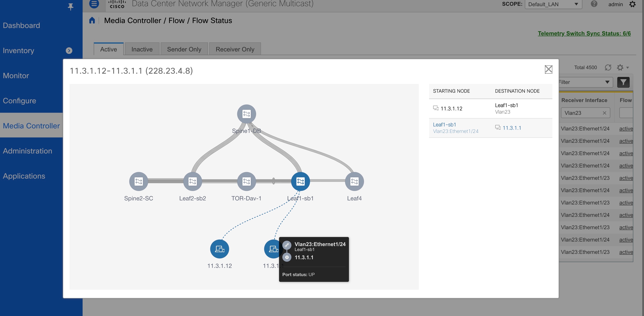The image size is (644, 316).
Task: Click the dark filter funnel button
Action: coord(623,82)
